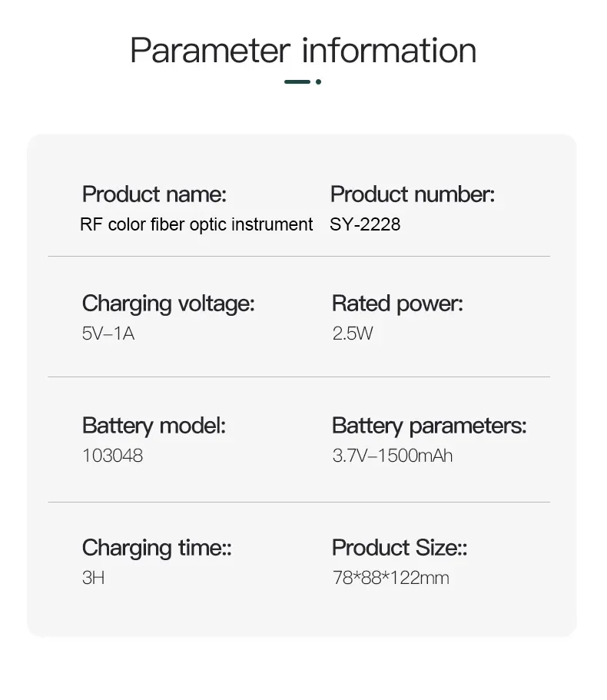The width and height of the screenshot is (607, 700).
Task: Click the 78*88*122mm size value
Action: [x=390, y=578]
